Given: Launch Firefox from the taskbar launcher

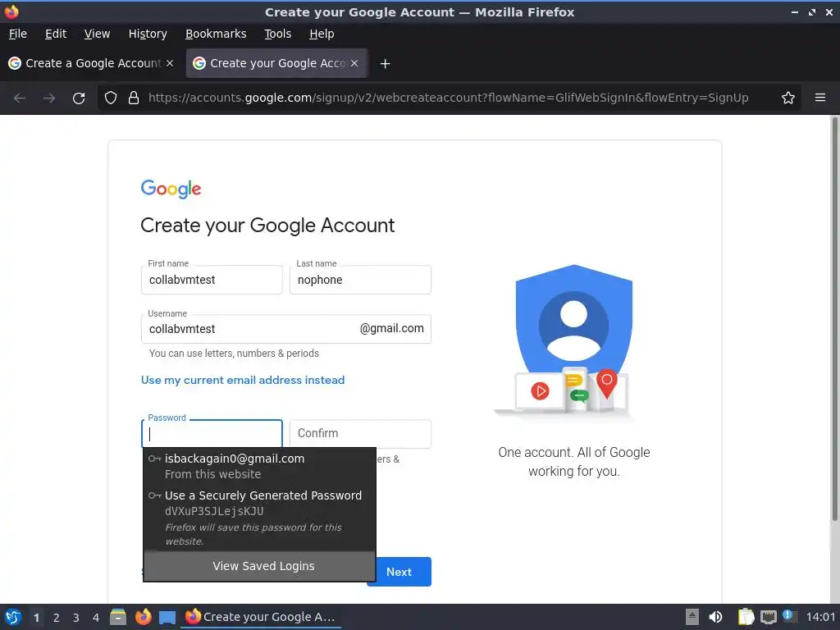Looking at the screenshot, I should [143, 617].
